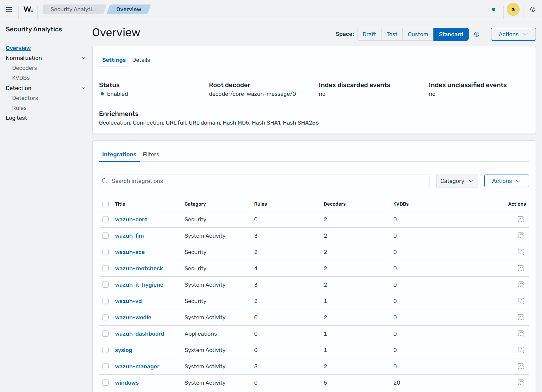
Task: Inspect wazuh-dashboard row details icon
Action: point(521,334)
